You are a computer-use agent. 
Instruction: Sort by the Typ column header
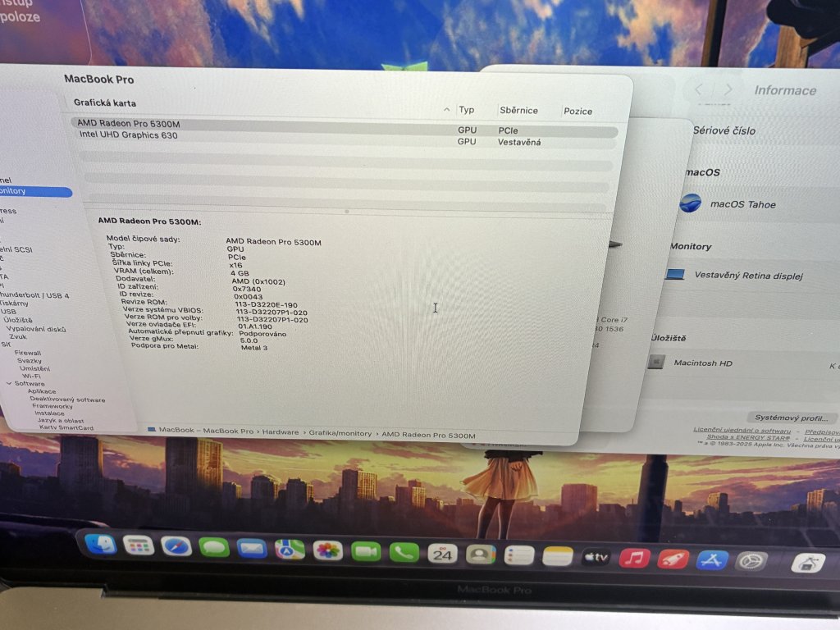[466, 110]
